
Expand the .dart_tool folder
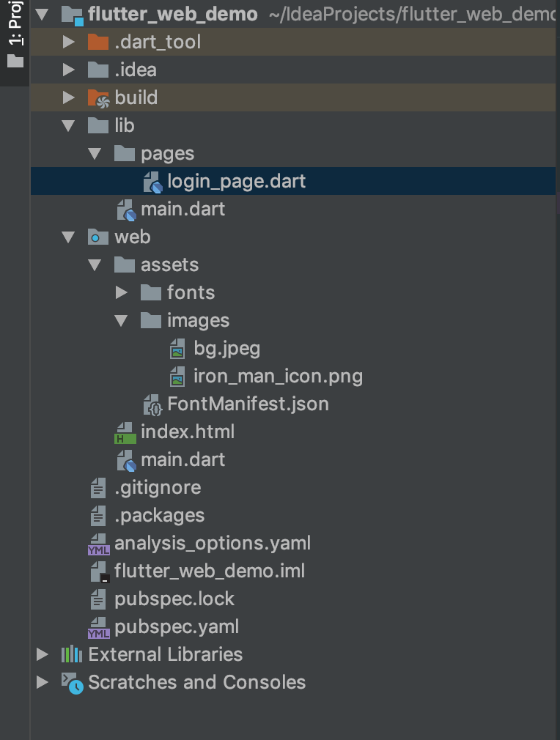coord(67,42)
